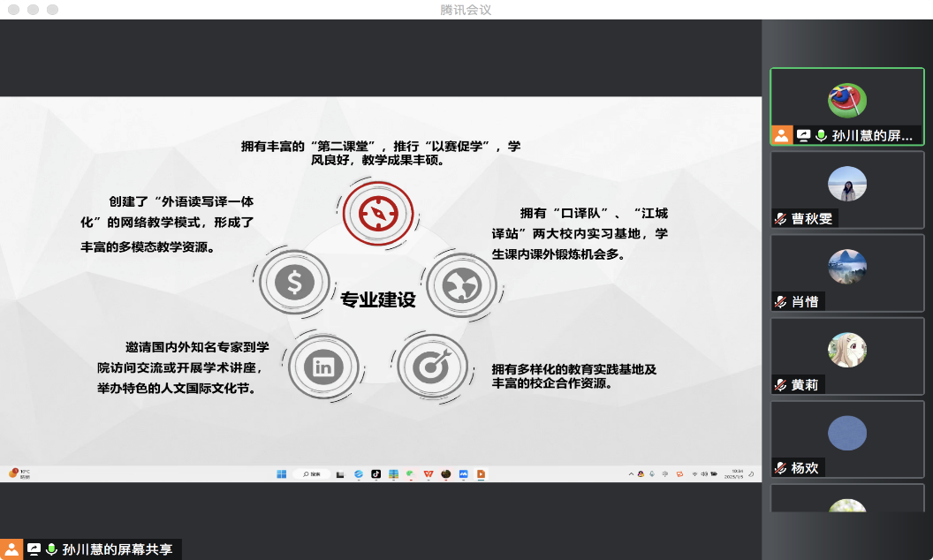Click muted microphone icon next to 黄莉

[x=781, y=385]
